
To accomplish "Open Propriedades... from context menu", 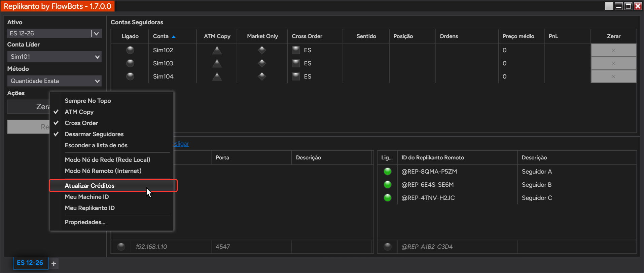I will [x=111, y=222].
